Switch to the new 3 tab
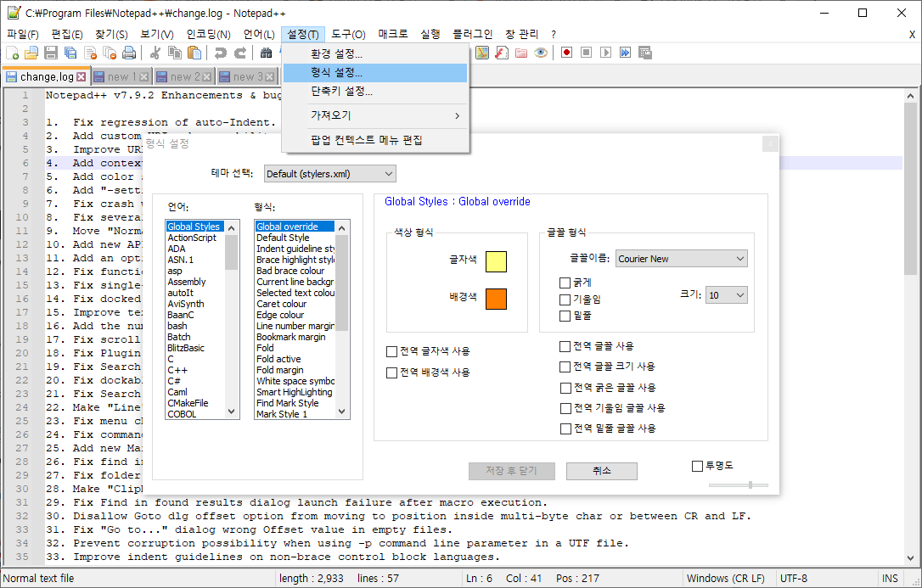Image resolution: width=922 pixels, height=588 pixels. click(247, 77)
